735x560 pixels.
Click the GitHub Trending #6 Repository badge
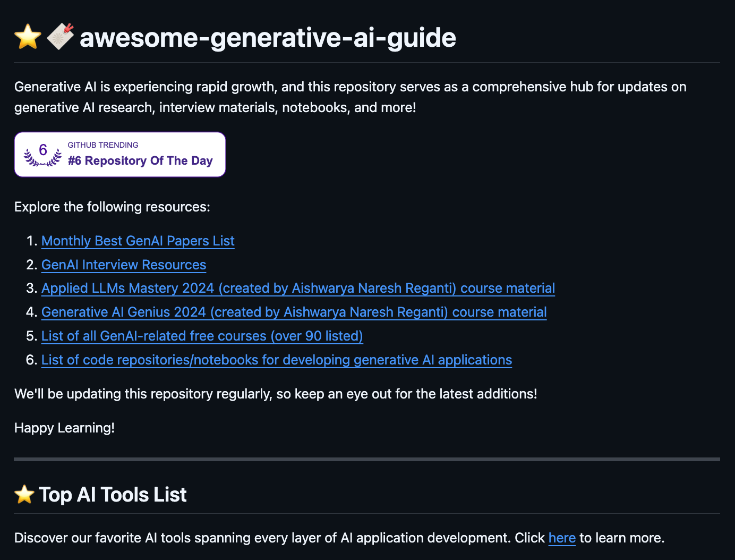[120, 155]
